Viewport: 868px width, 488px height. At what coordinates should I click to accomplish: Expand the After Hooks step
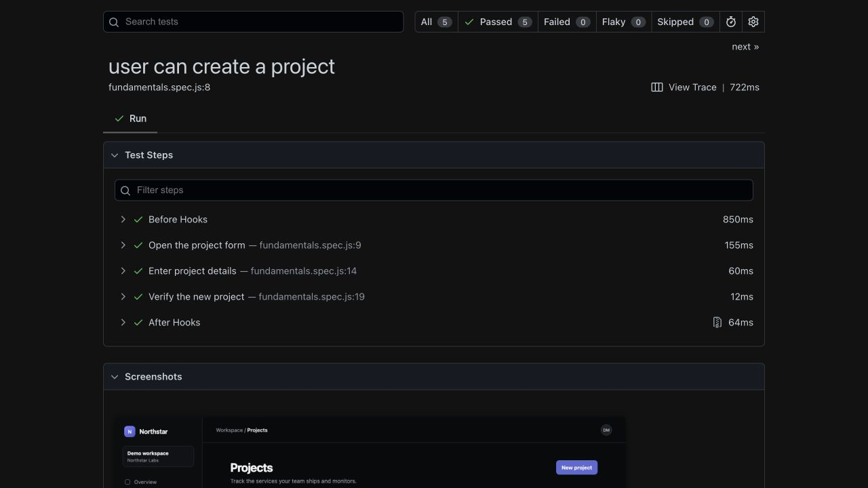click(123, 323)
